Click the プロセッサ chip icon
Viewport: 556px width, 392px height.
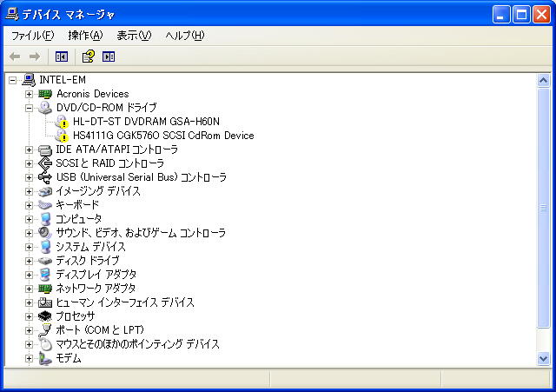click(x=45, y=316)
